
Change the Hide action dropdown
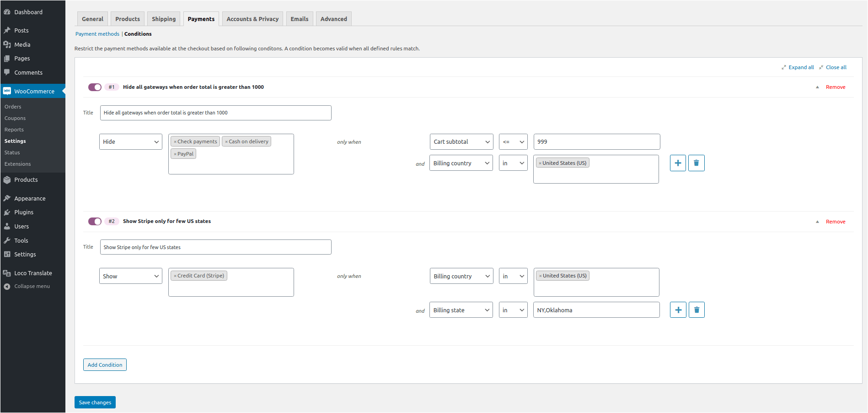tap(130, 141)
